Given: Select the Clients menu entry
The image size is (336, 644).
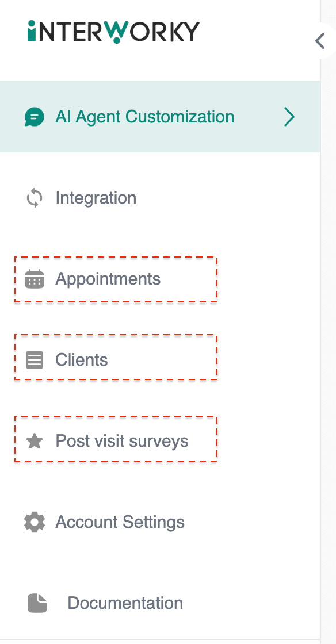Looking at the screenshot, I should tap(82, 360).
